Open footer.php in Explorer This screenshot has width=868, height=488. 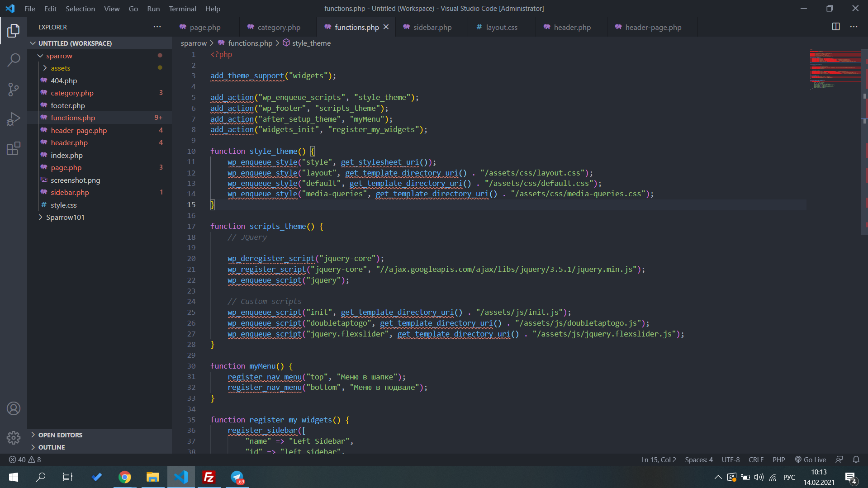(x=68, y=105)
